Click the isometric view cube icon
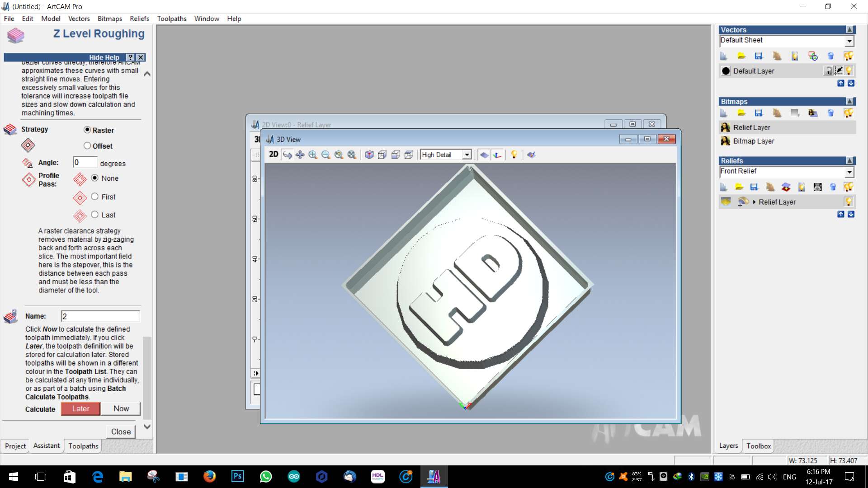Image resolution: width=868 pixels, height=488 pixels. coord(369,155)
